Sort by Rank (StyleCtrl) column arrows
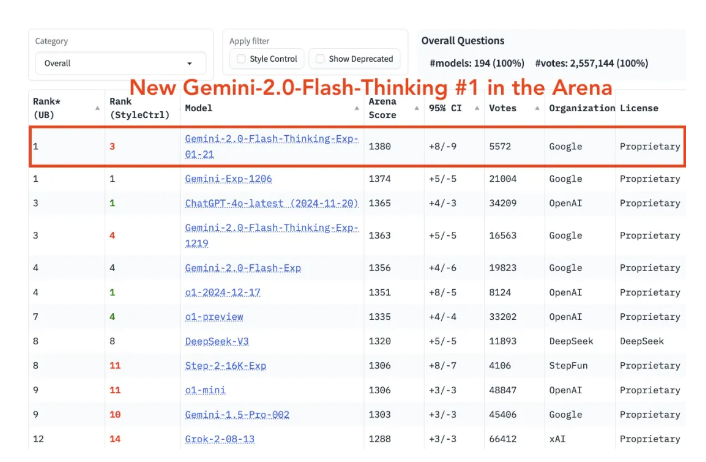 click(171, 107)
